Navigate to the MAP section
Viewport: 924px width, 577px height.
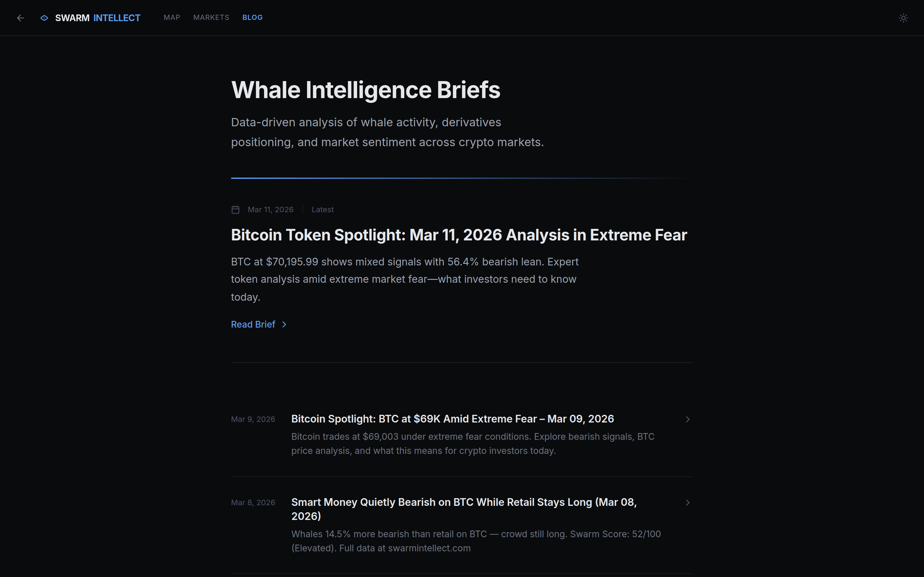point(171,18)
